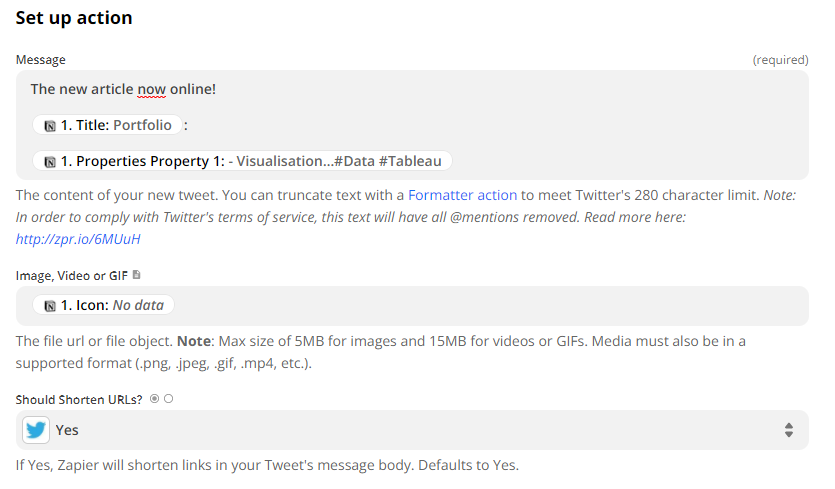Screen dimensions: 835x489
Task: Click the Twitter bird icon
Action: (36, 430)
